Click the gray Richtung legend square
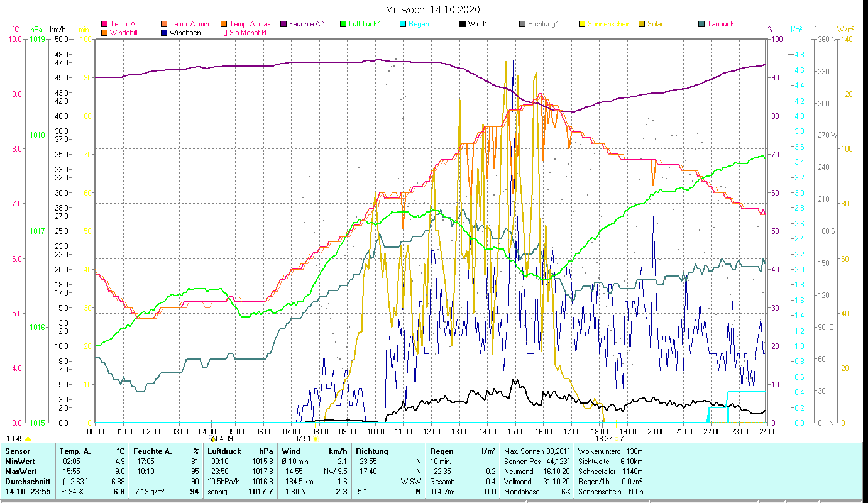 pos(522,25)
